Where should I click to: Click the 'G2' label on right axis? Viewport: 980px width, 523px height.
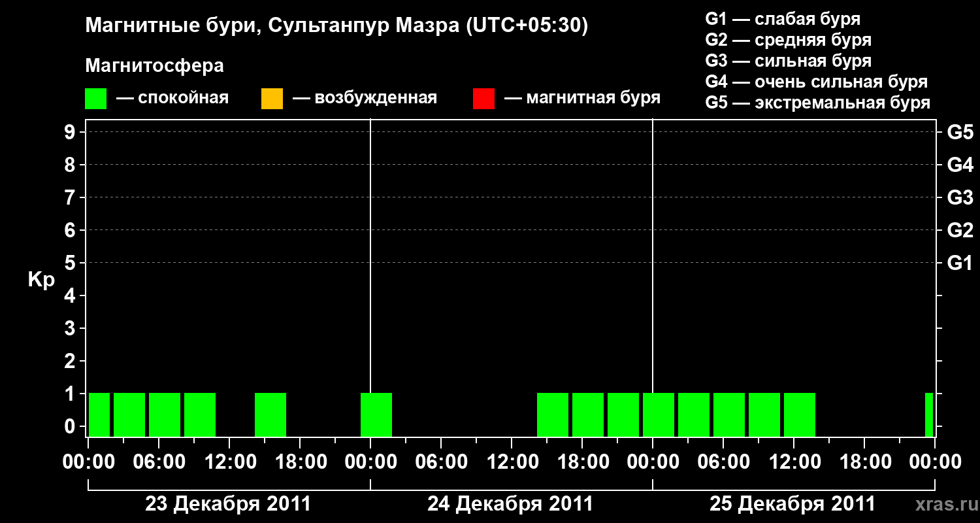click(960, 230)
